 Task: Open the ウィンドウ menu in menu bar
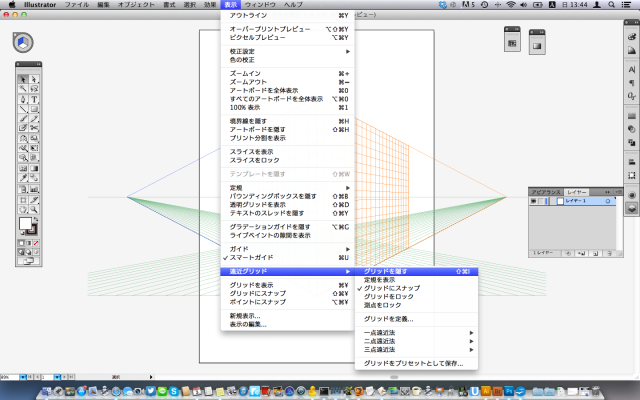pos(260,4)
